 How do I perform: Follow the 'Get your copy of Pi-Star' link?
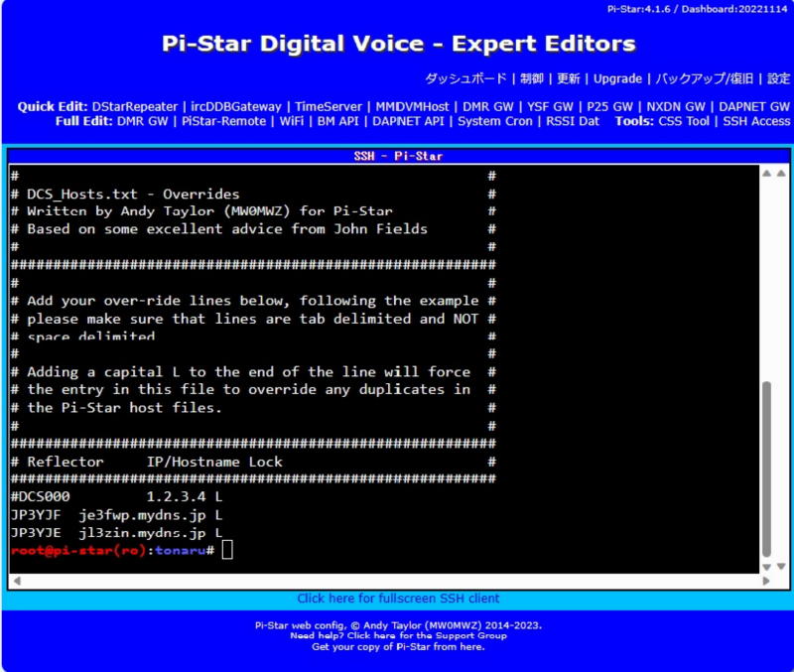[x=398, y=646]
